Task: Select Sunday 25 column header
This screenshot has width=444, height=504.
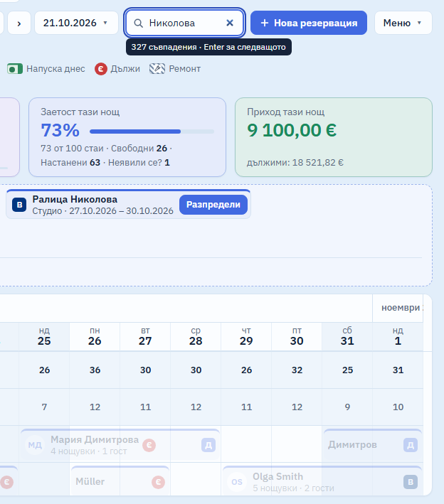Action: point(44,336)
